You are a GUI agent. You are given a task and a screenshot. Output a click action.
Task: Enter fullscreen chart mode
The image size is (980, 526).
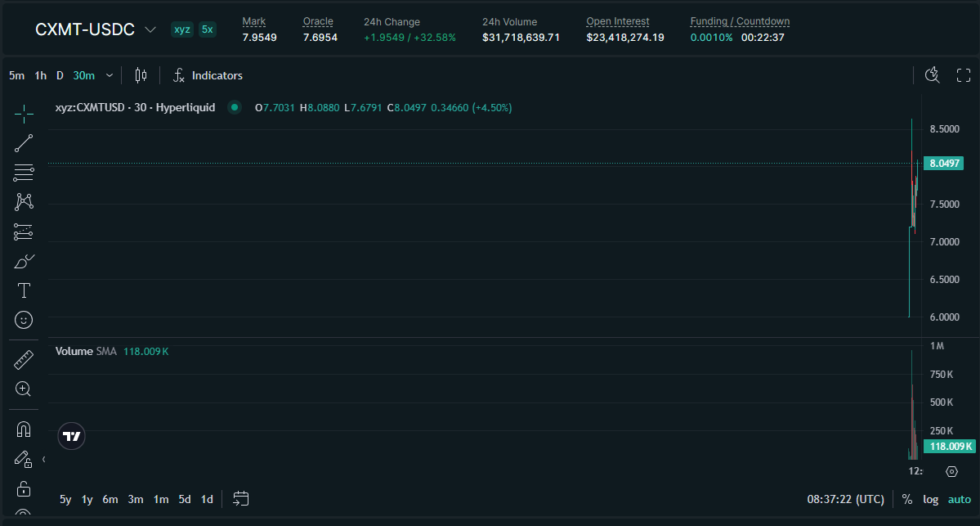964,76
